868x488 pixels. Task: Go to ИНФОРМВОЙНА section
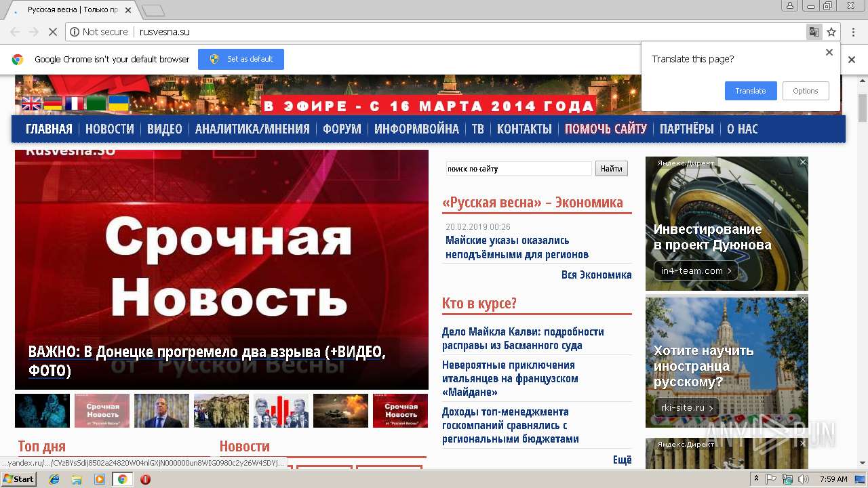[416, 129]
